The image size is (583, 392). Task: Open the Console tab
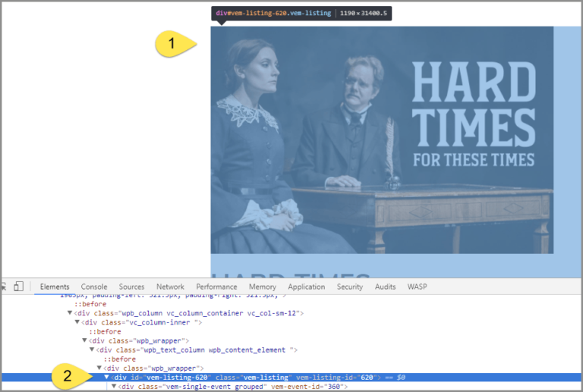94,287
